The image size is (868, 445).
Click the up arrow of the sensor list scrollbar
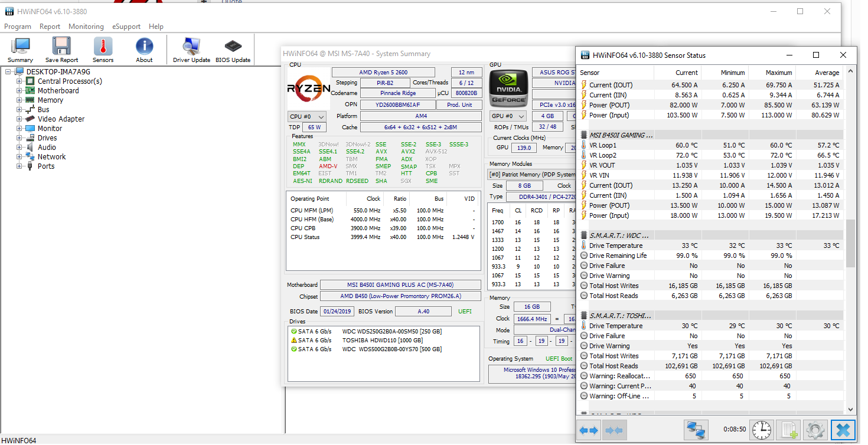point(850,71)
